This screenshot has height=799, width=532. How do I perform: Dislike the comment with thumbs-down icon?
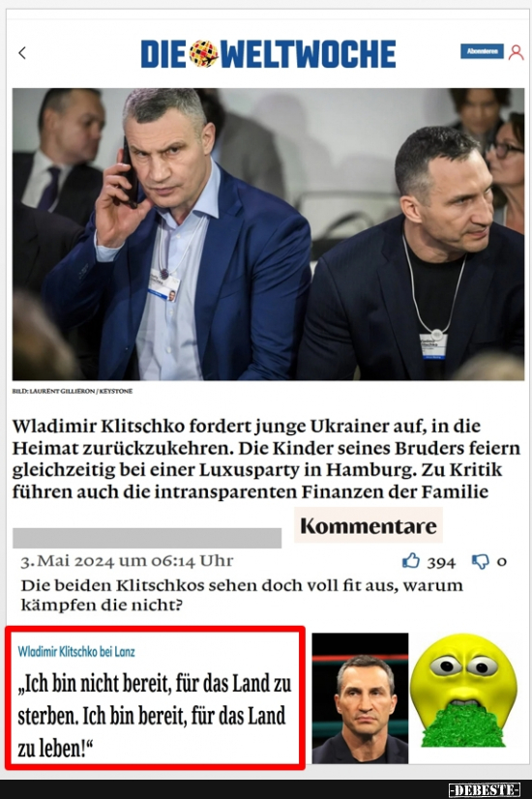coord(480,562)
